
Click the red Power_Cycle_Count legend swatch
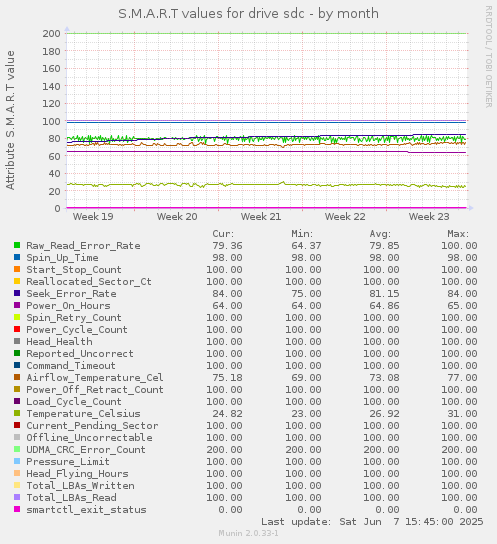click(17, 329)
